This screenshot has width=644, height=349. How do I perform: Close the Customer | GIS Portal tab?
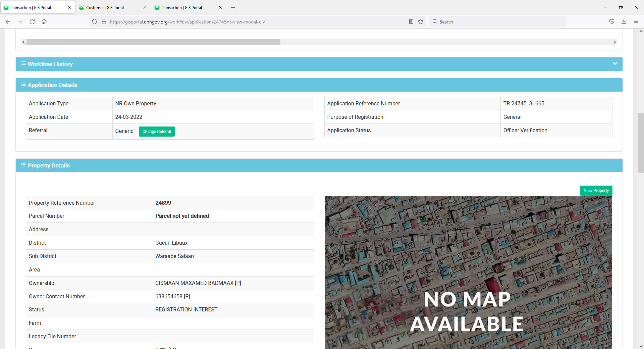tap(145, 7)
